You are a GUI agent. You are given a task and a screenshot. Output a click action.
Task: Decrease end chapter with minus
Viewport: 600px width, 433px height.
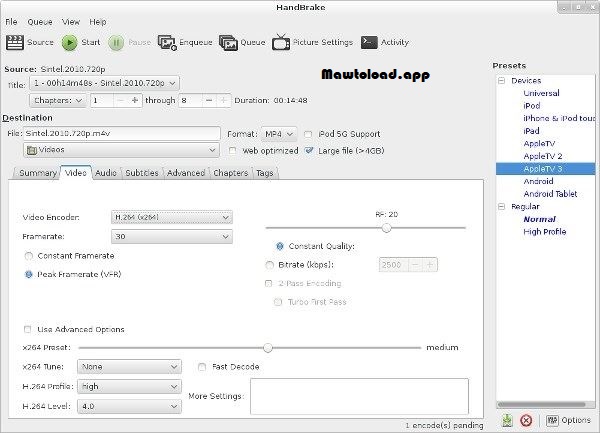[209, 100]
